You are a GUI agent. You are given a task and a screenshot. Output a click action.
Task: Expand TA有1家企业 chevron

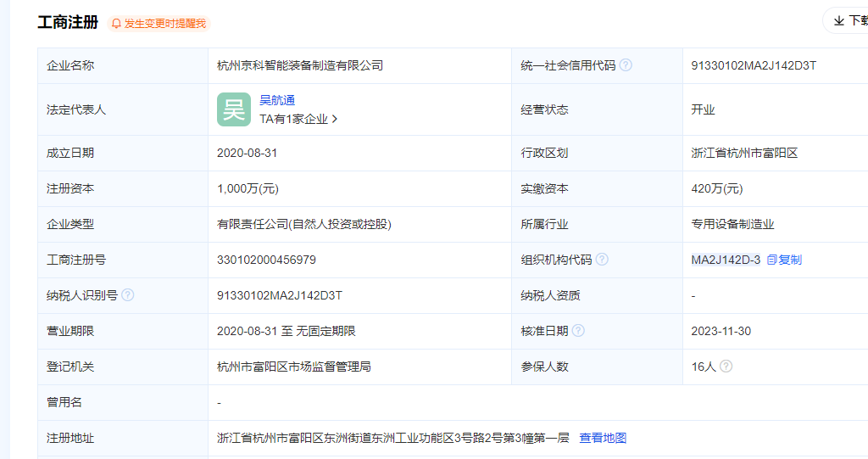coord(334,119)
